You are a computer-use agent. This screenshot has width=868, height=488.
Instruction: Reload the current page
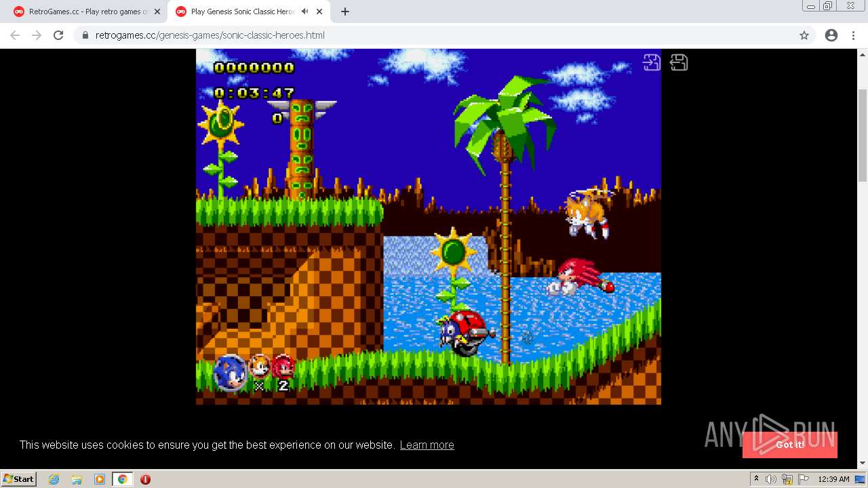(58, 35)
